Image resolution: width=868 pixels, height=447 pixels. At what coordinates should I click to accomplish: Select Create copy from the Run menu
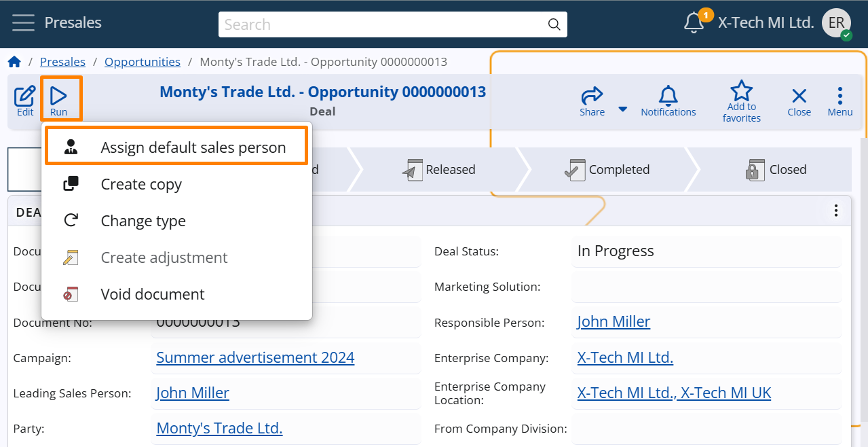coord(141,183)
